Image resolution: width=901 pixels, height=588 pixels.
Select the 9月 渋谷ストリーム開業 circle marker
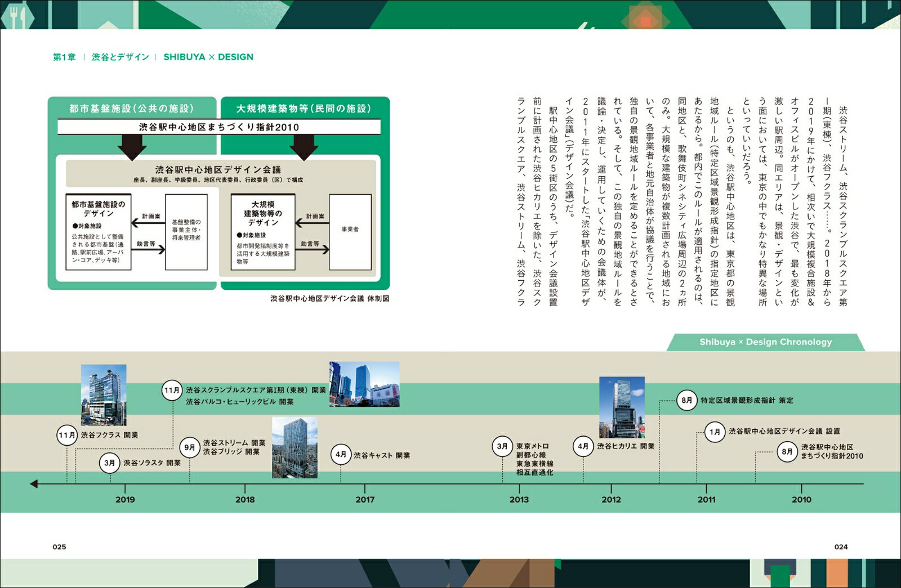tap(190, 447)
